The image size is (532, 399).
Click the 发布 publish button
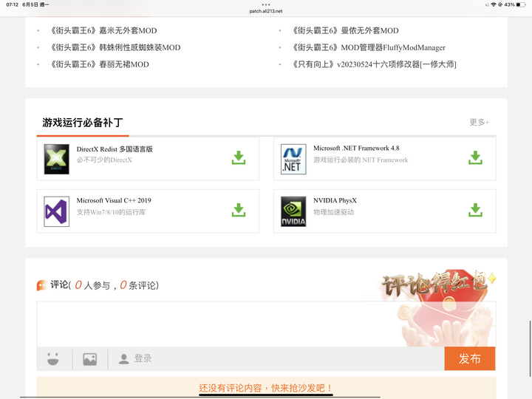[x=470, y=358]
